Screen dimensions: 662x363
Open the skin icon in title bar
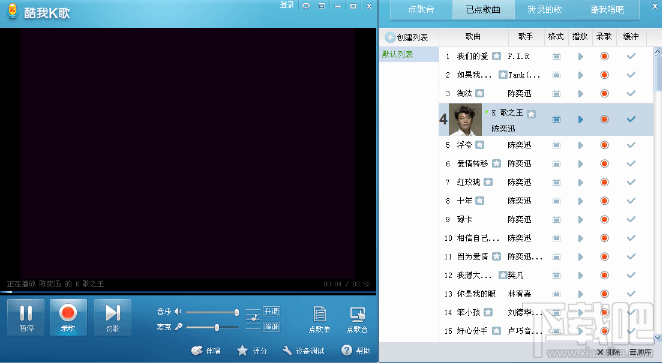coord(306,6)
